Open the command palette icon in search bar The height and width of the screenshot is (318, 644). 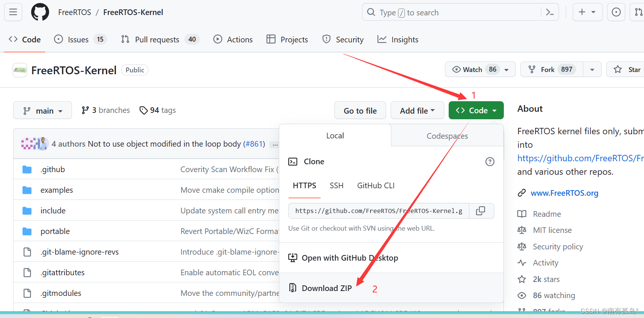(x=550, y=12)
